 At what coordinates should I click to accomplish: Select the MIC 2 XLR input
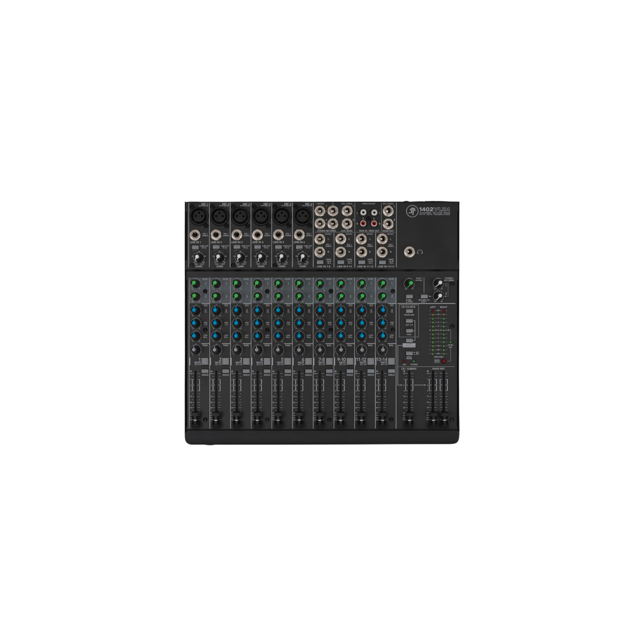[220, 216]
